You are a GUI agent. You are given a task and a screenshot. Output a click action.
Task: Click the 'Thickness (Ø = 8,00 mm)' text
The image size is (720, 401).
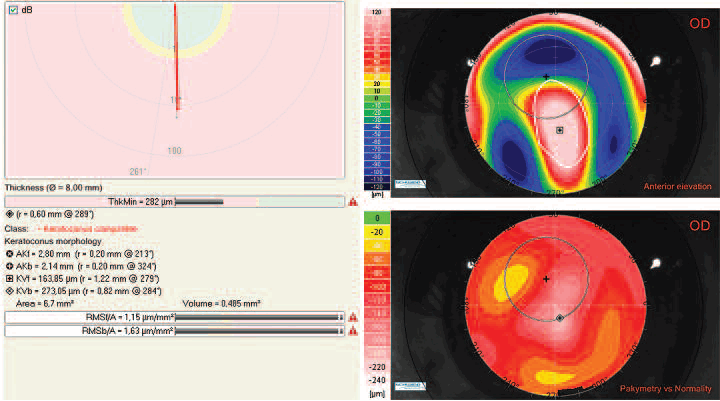click(x=53, y=187)
